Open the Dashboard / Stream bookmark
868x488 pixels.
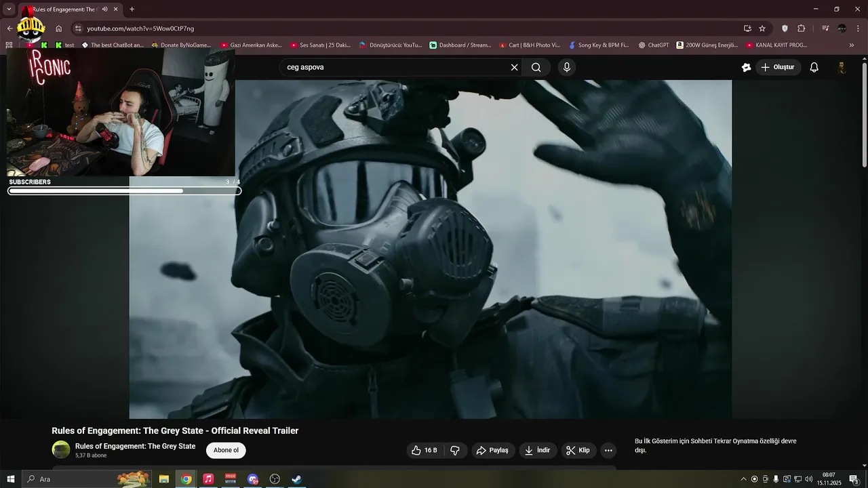pyautogui.click(x=460, y=45)
